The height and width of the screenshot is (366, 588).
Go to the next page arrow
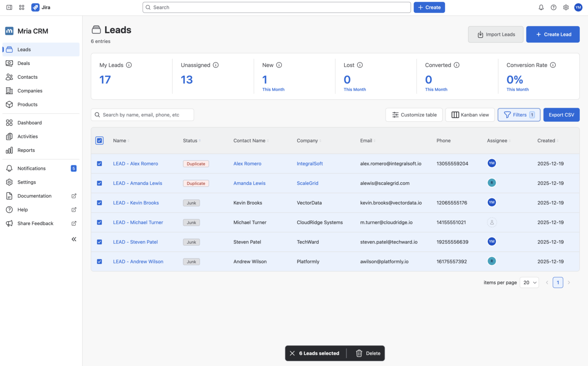(x=569, y=282)
